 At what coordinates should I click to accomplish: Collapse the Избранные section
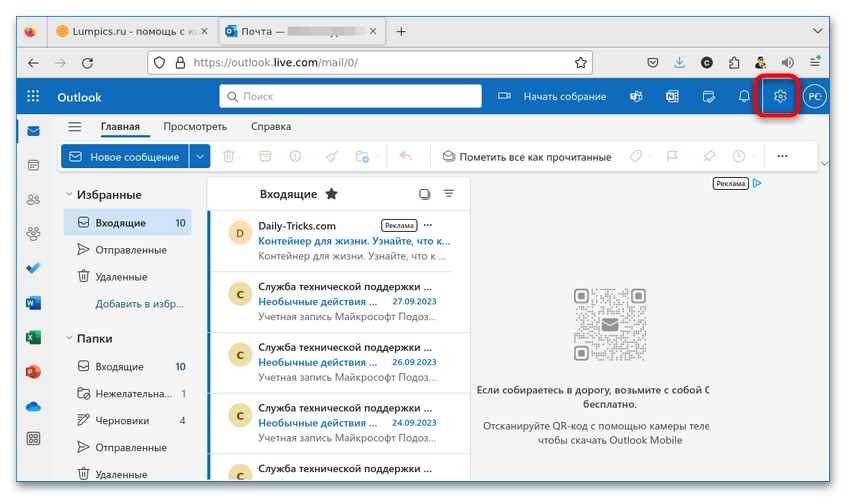point(69,194)
